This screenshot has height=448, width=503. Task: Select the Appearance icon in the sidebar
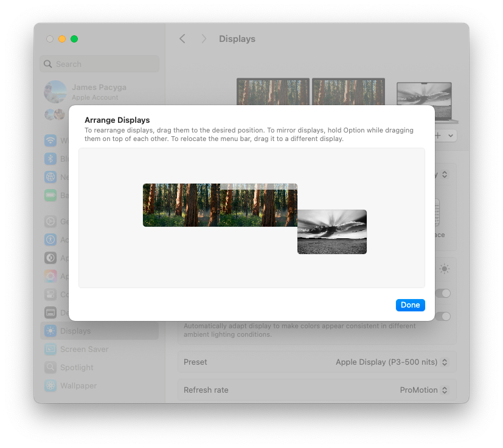pos(50,258)
